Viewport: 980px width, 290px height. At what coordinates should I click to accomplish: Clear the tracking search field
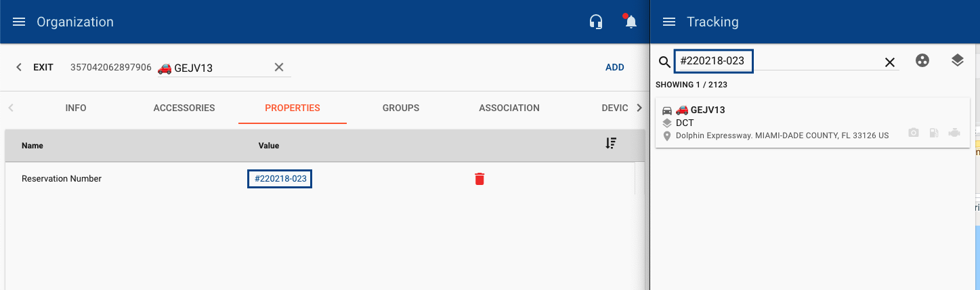pyautogui.click(x=890, y=62)
